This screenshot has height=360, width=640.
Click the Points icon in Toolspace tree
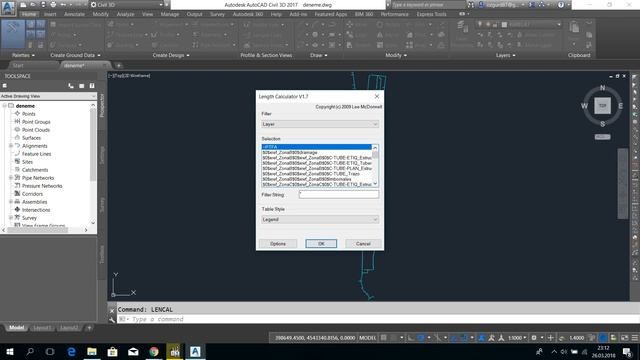17,113
